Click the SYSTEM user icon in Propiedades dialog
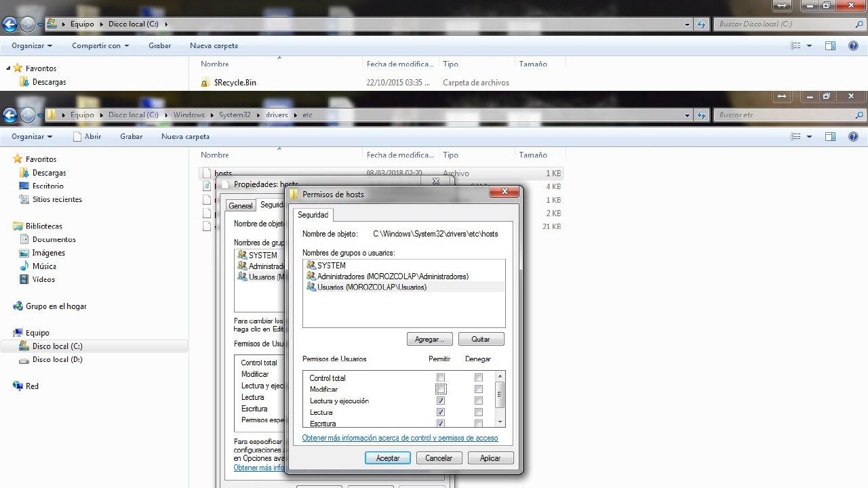This screenshot has height=488, width=868. point(242,256)
